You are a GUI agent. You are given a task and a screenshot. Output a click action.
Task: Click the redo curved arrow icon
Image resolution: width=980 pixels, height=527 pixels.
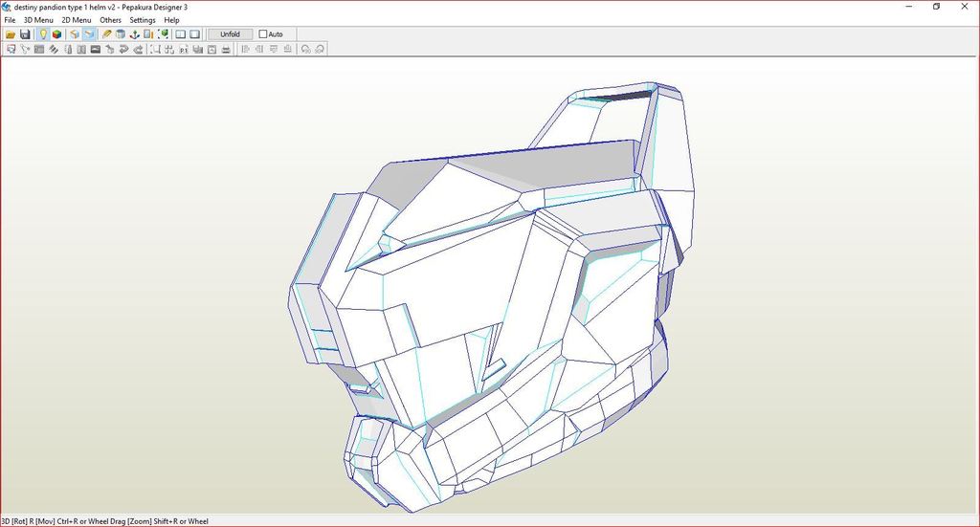point(138,50)
